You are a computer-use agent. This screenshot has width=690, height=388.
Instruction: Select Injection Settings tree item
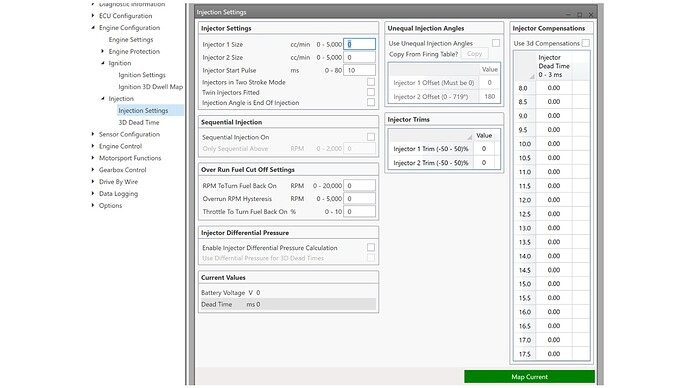[143, 110]
